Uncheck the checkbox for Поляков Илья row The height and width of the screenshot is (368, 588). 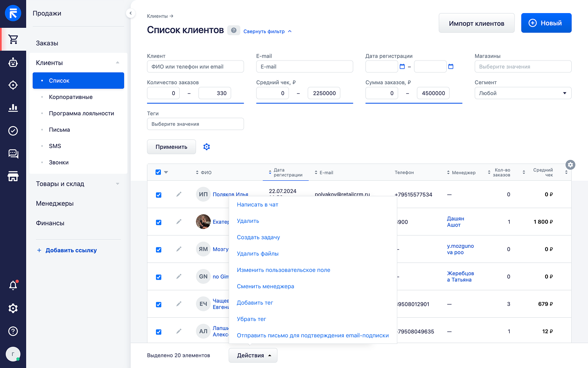pyautogui.click(x=158, y=195)
